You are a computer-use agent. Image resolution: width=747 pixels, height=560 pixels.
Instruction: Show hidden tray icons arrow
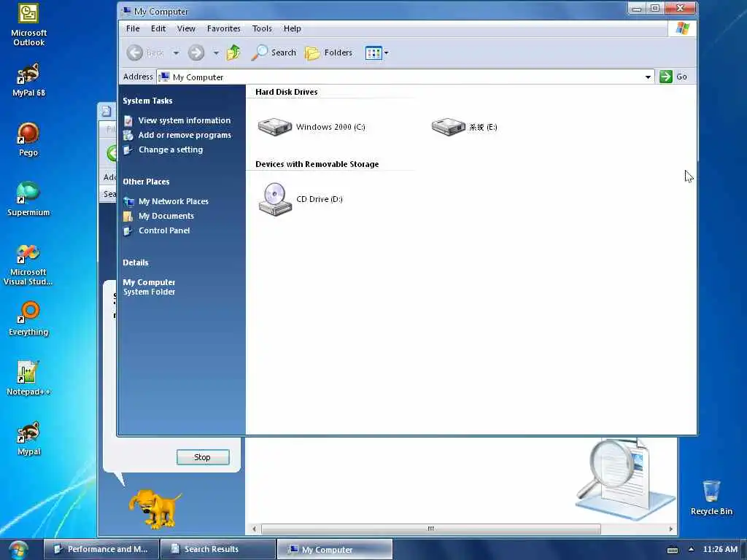point(692,549)
